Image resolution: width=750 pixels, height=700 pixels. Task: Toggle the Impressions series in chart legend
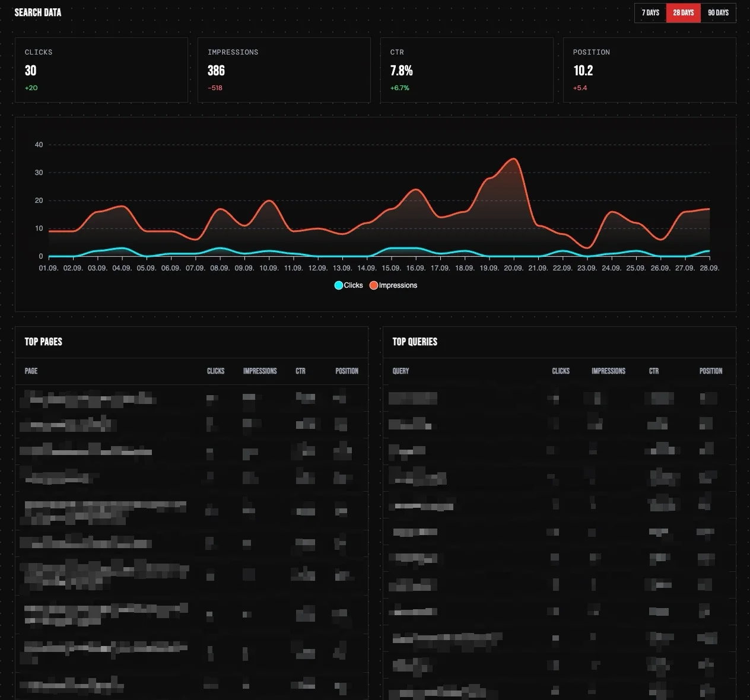tap(393, 285)
